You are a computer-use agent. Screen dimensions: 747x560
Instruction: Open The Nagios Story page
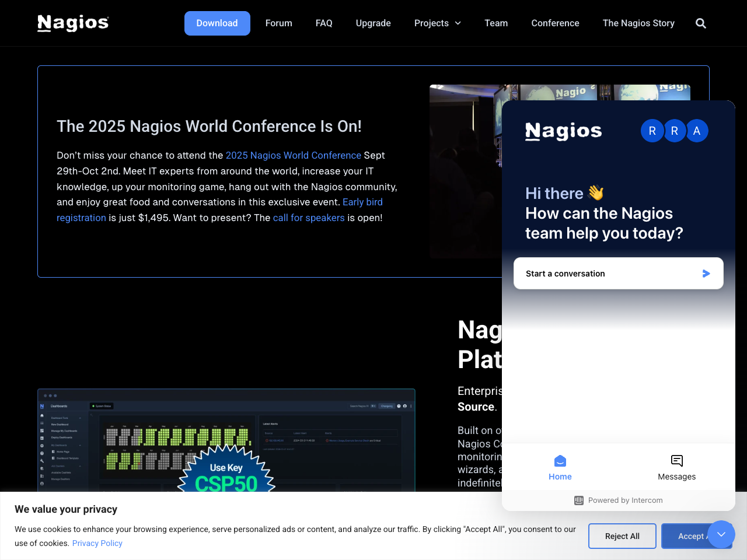pyautogui.click(x=638, y=23)
